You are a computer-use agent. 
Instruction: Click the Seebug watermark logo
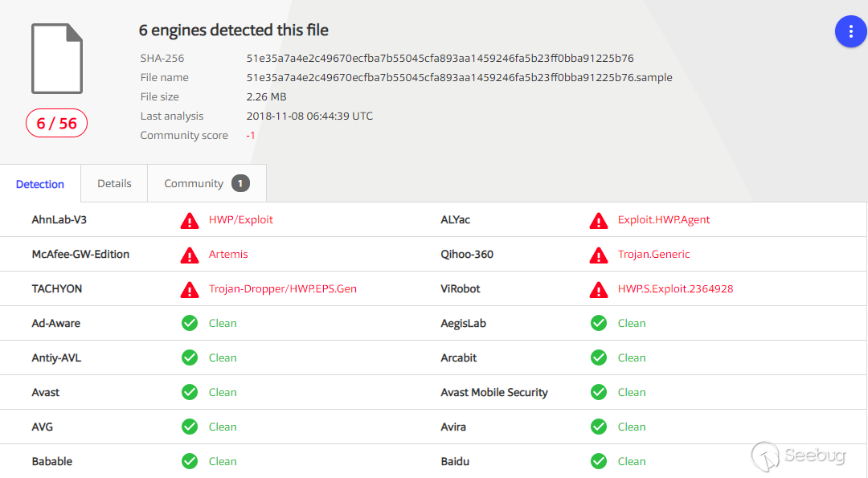point(798,456)
